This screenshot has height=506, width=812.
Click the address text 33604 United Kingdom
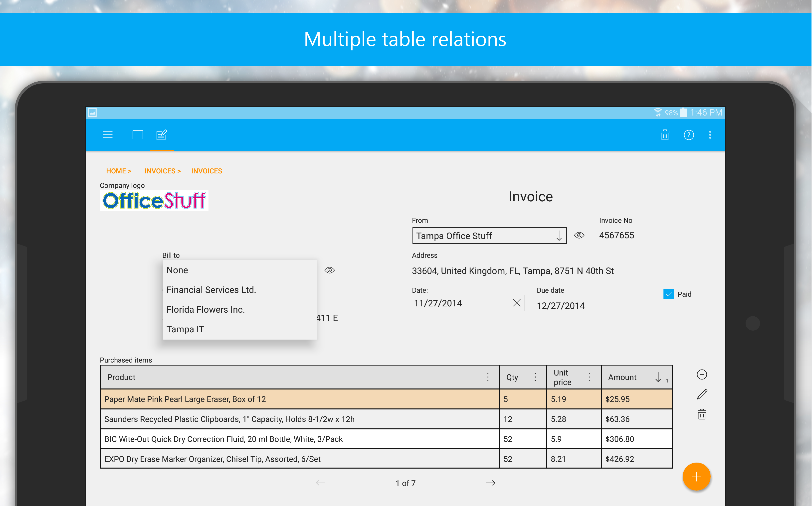point(513,271)
